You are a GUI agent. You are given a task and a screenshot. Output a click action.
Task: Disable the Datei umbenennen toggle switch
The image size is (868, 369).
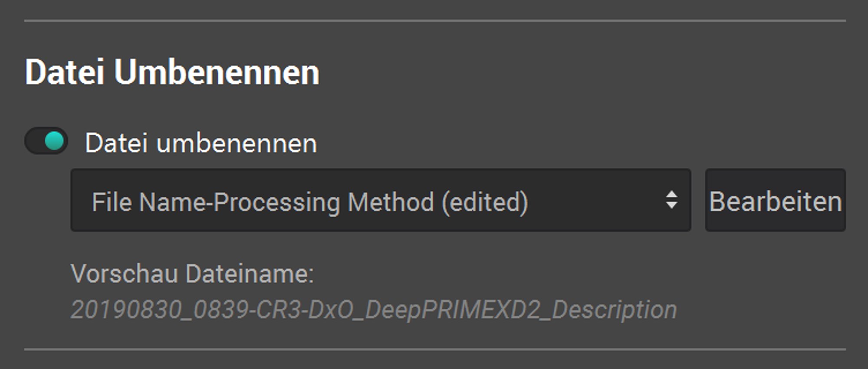tap(46, 141)
